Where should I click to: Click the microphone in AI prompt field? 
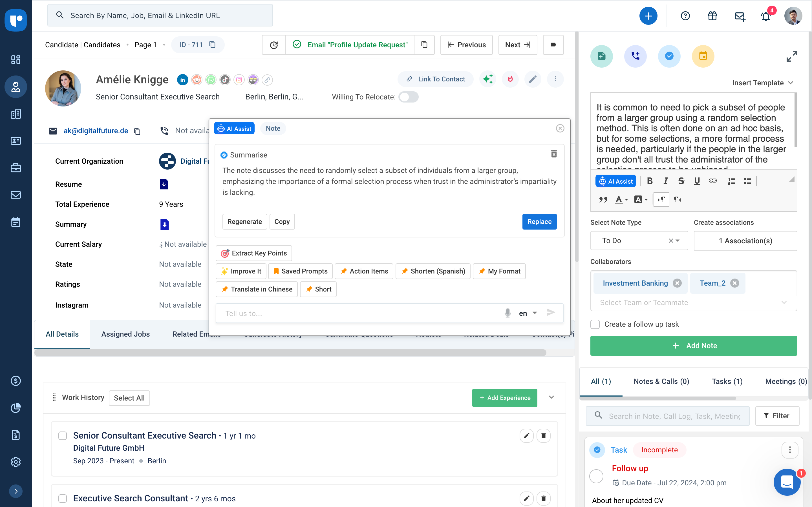coord(508,313)
